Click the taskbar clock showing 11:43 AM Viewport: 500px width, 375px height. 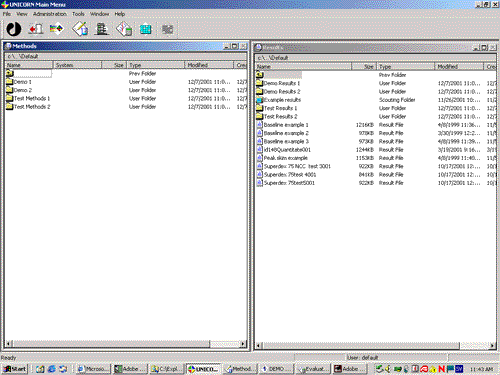click(x=481, y=369)
